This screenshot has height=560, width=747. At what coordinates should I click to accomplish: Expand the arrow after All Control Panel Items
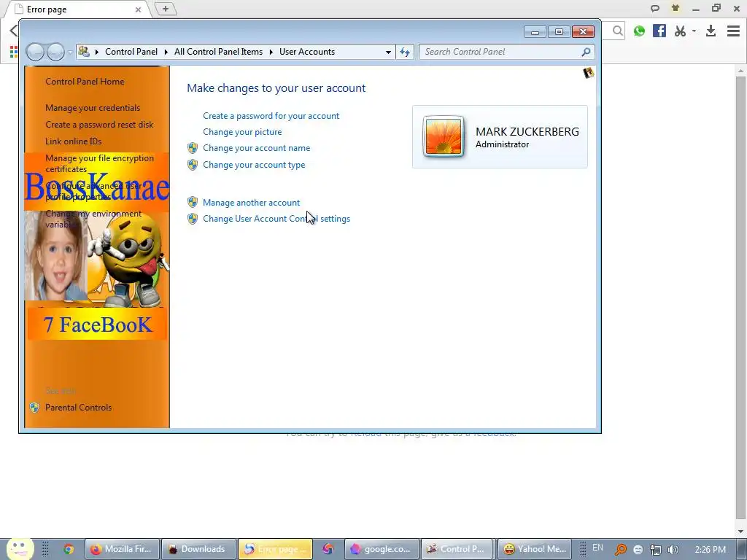click(271, 52)
